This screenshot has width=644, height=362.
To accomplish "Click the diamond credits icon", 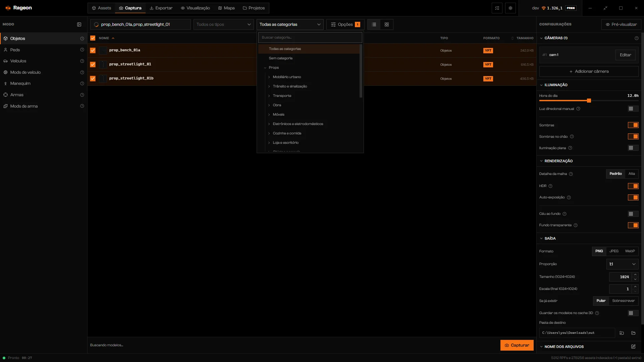I will coord(544,8).
